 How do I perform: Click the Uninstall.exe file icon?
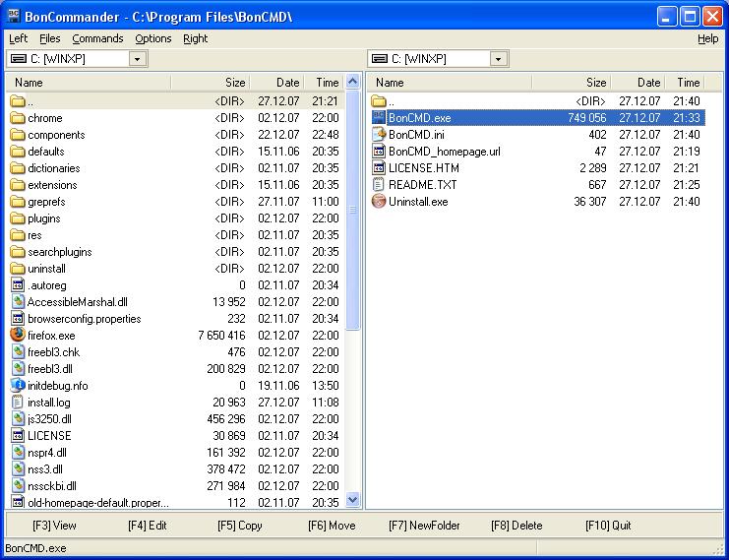(x=379, y=202)
